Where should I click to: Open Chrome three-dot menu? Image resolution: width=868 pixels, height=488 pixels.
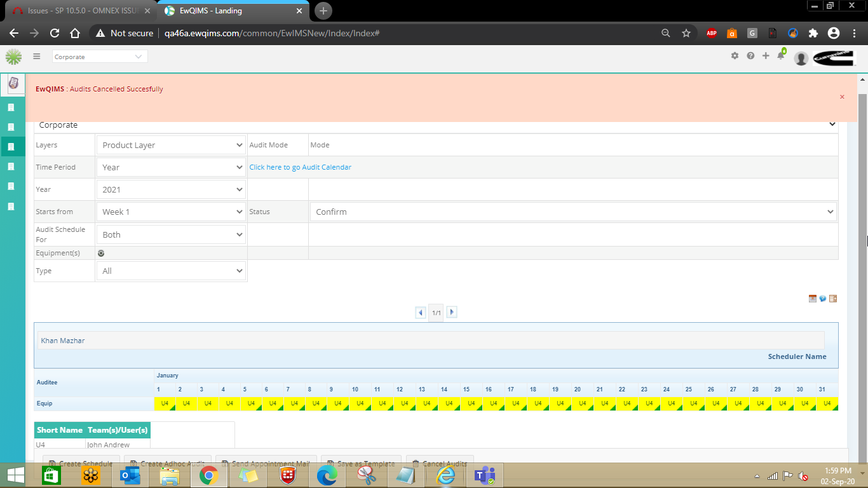(x=854, y=33)
